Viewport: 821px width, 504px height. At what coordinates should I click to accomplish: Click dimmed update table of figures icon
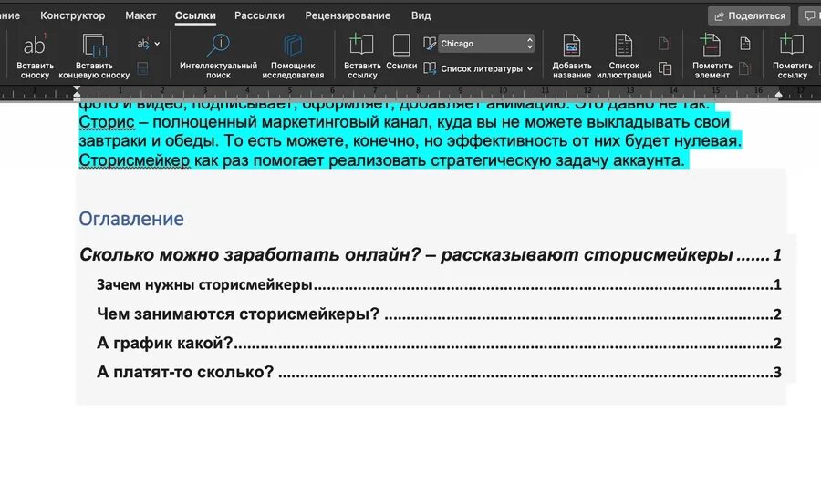(664, 44)
